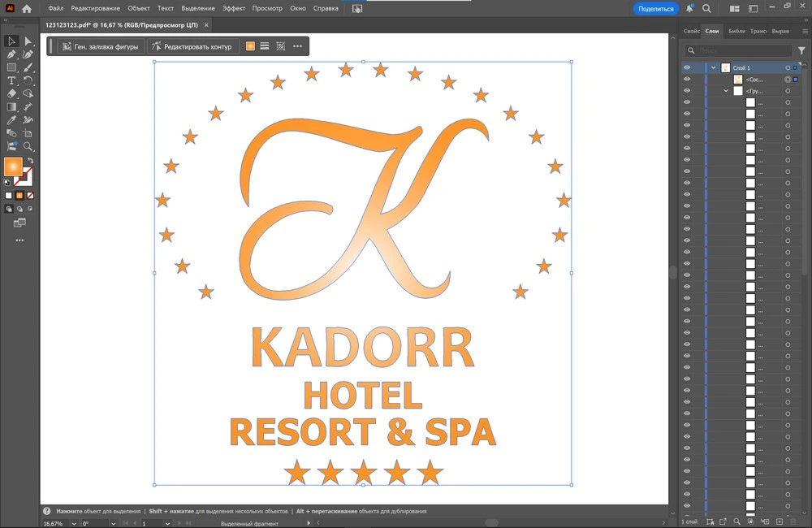Image resolution: width=812 pixels, height=528 pixels.
Task: Click the orange gradient fill swatch
Action: tap(13, 166)
